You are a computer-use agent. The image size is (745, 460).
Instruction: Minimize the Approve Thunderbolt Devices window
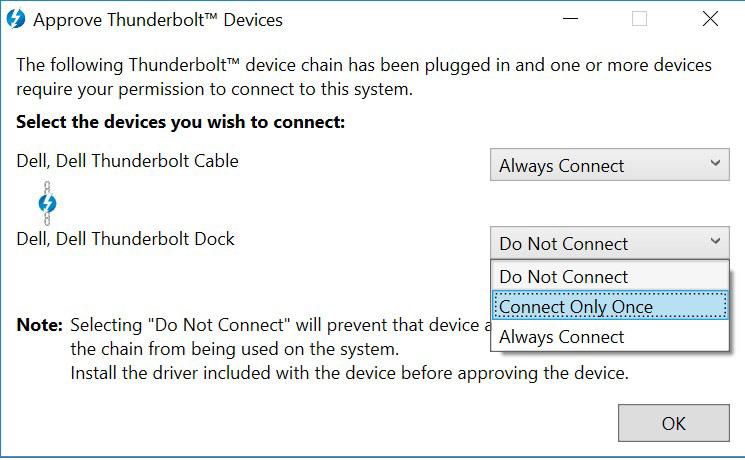pyautogui.click(x=570, y=19)
